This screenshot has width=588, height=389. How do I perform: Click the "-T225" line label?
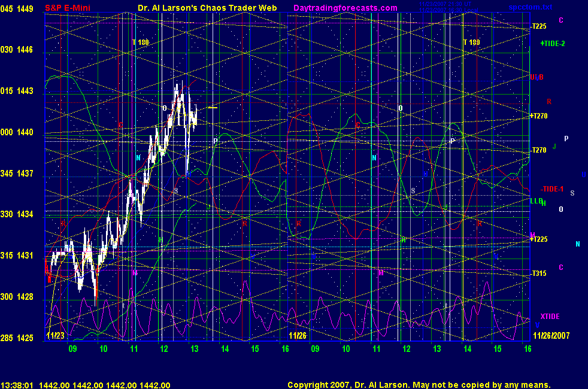click(x=538, y=26)
